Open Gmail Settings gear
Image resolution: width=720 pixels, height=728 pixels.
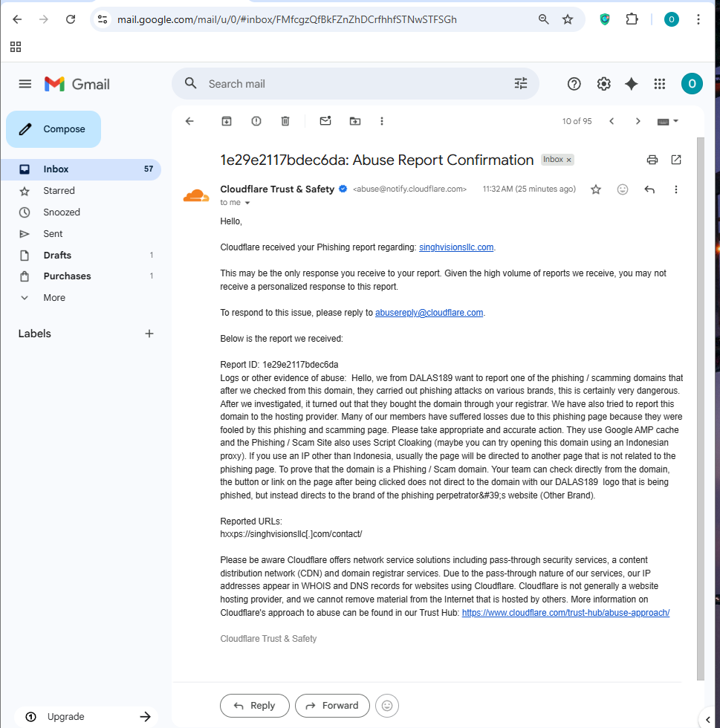click(603, 84)
